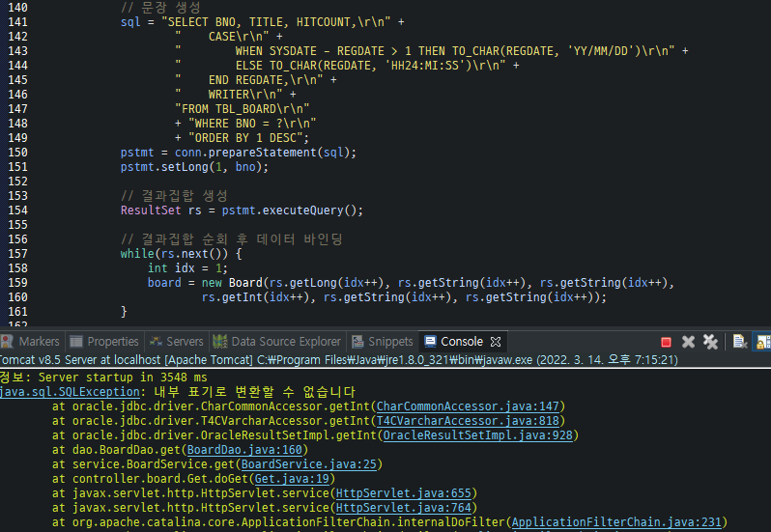This screenshot has height=532, width=771.
Task: Click line number 141 in gutter
Action: 17,22
